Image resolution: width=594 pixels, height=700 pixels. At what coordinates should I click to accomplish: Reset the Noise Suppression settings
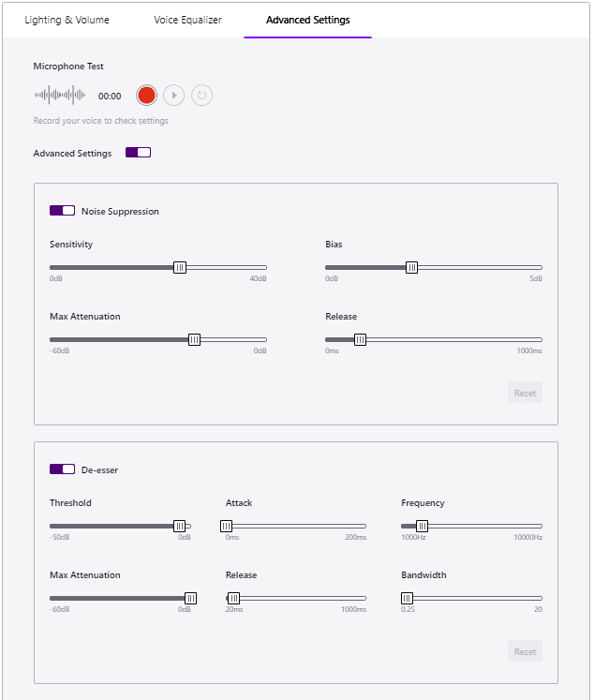[x=525, y=393]
